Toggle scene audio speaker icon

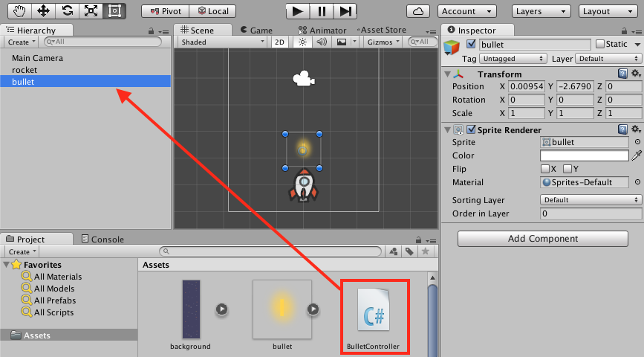pos(322,42)
